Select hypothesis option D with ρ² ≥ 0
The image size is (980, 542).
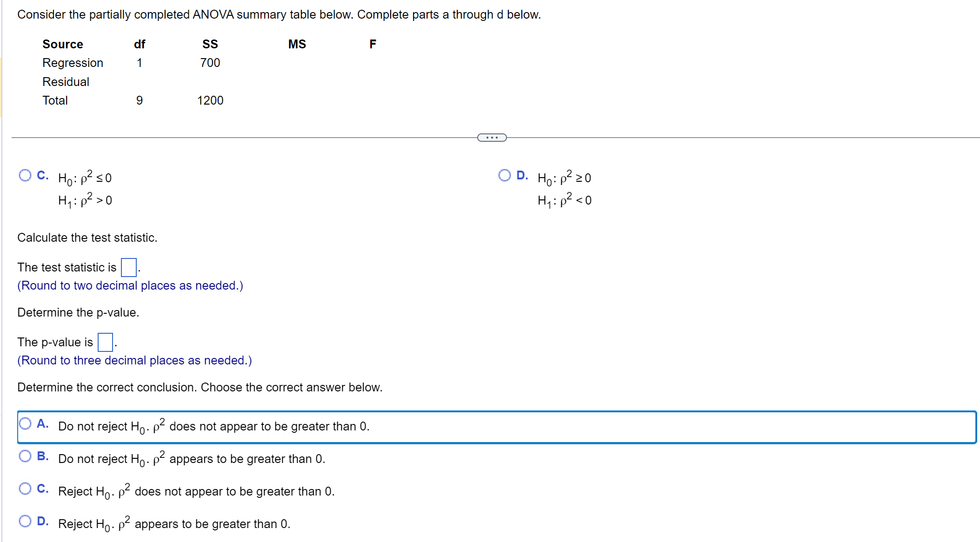(x=505, y=176)
